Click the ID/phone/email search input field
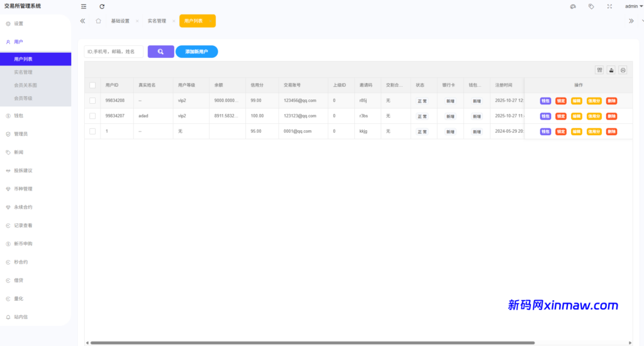Viewport: 644px width, 346px height. [114, 52]
